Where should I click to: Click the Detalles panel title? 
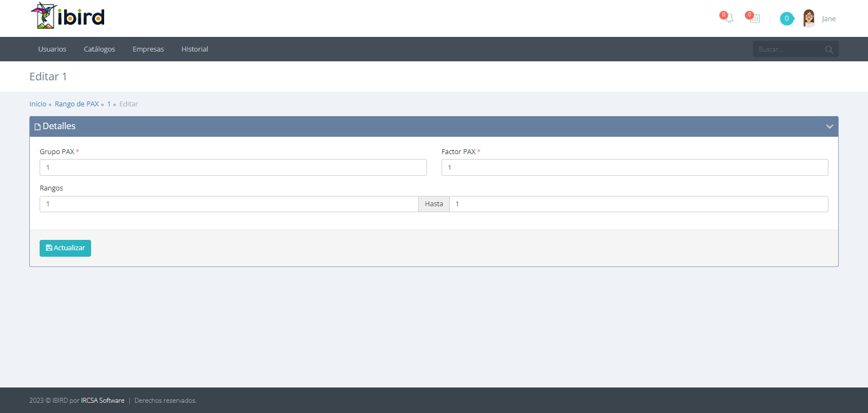point(59,126)
